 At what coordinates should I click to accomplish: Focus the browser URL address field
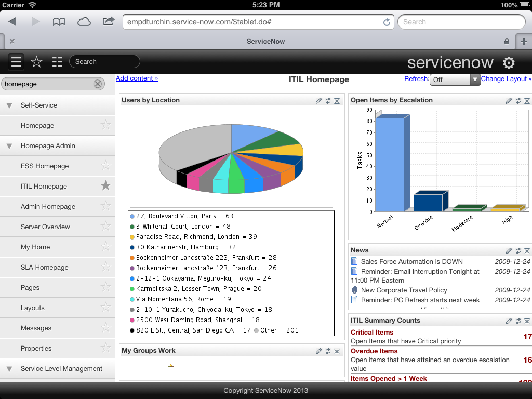pos(258,22)
